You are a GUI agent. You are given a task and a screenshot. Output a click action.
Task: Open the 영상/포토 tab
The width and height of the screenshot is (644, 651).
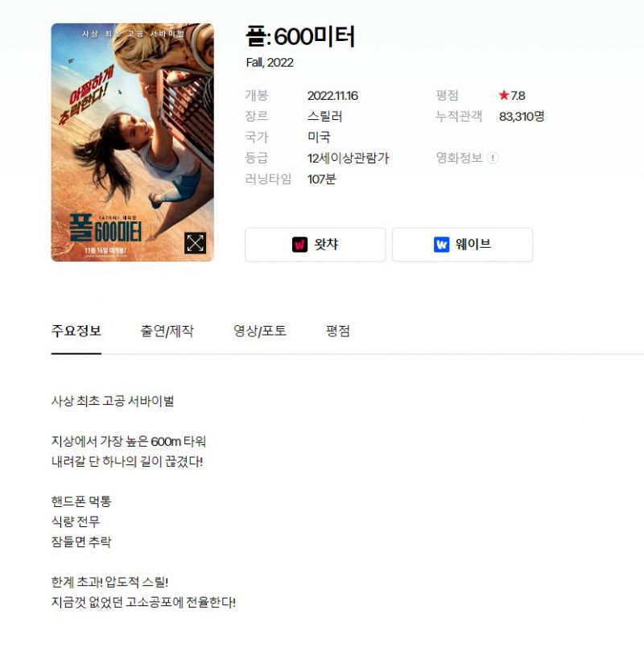click(x=260, y=331)
